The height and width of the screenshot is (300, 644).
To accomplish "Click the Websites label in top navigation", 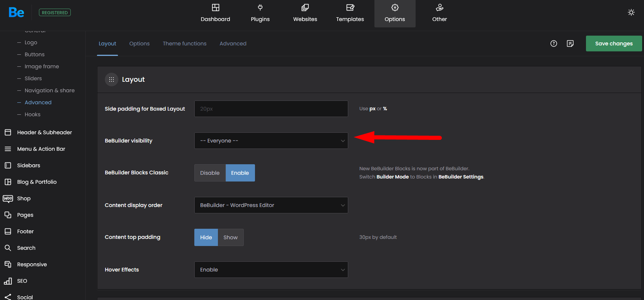I will tap(305, 19).
